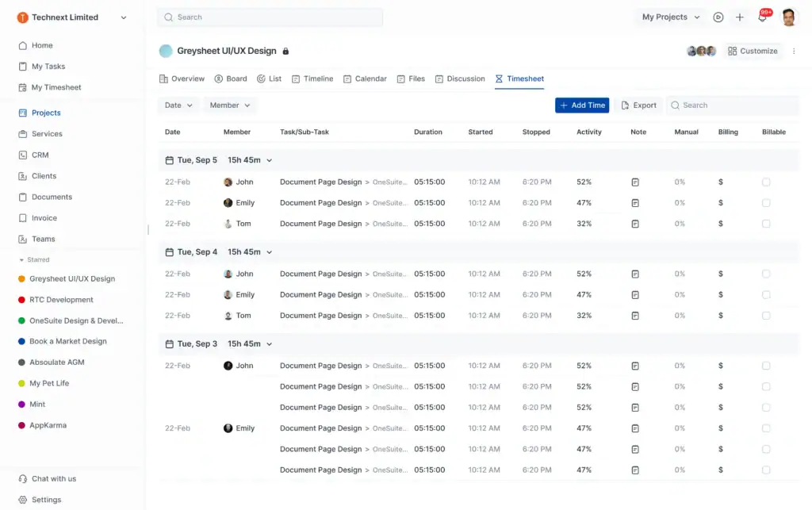The height and width of the screenshot is (510, 812).
Task: Open the My Projects dropdown
Action: 671,17
